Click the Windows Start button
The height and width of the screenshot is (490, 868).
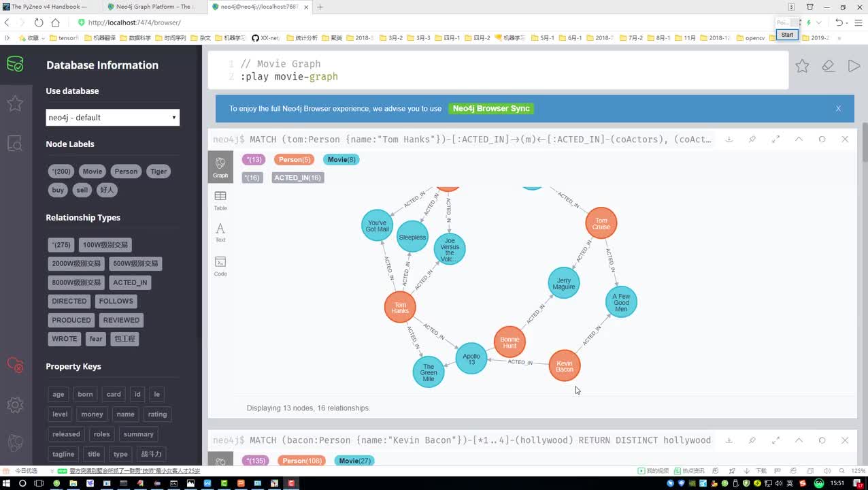click(x=7, y=483)
